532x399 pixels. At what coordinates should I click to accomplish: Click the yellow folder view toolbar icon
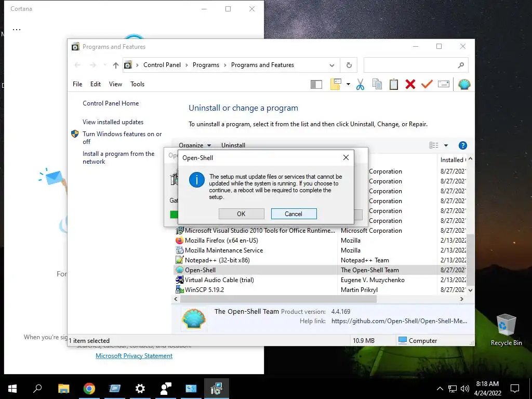click(336, 84)
